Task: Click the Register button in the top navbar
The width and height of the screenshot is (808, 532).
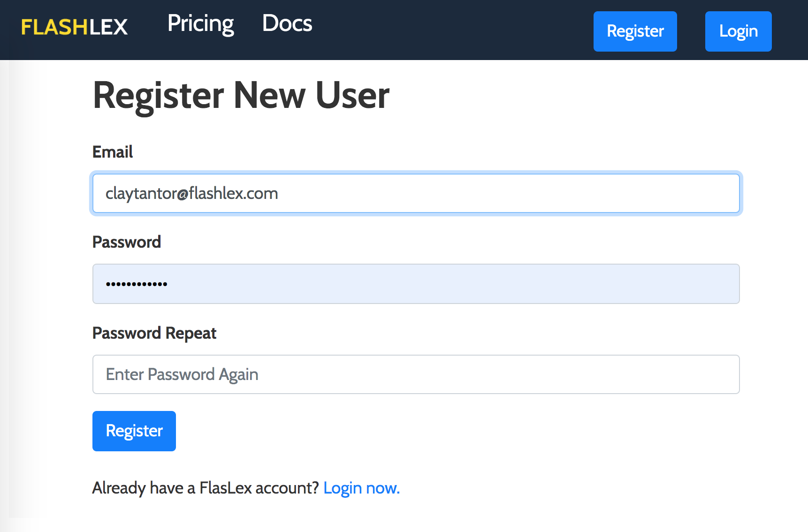Action: [x=635, y=31]
